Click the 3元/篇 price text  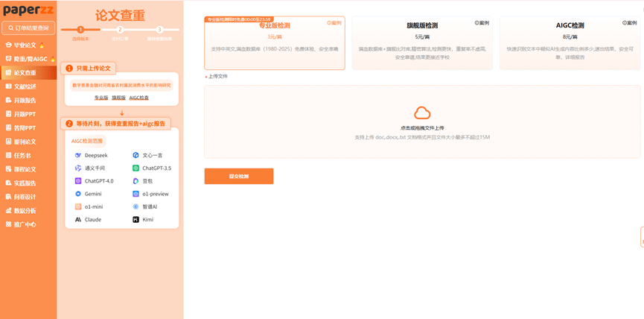[x=275, y=37]
